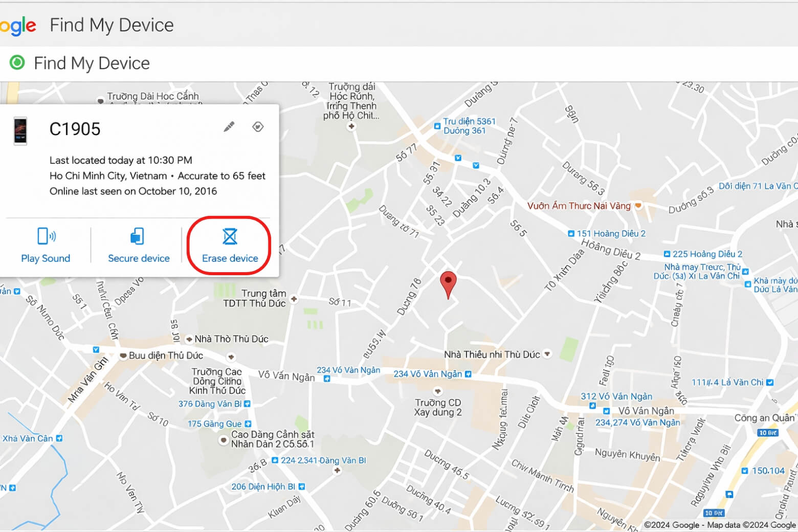798x532 pixels.
Task: Select the Secure device icon
Action: pyautogui.click(x=137, y=235)
